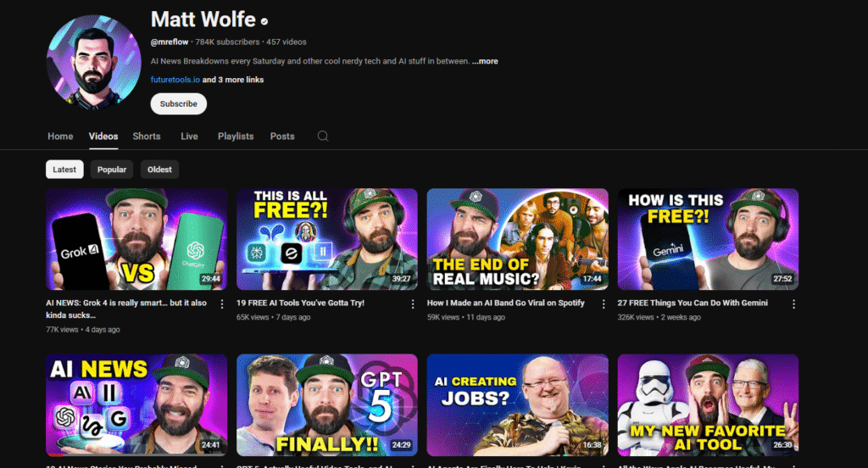This screenshot has width=868, height=468.
Task: Click '59K views • 11 days ago' text
Action: click(466, 317)
